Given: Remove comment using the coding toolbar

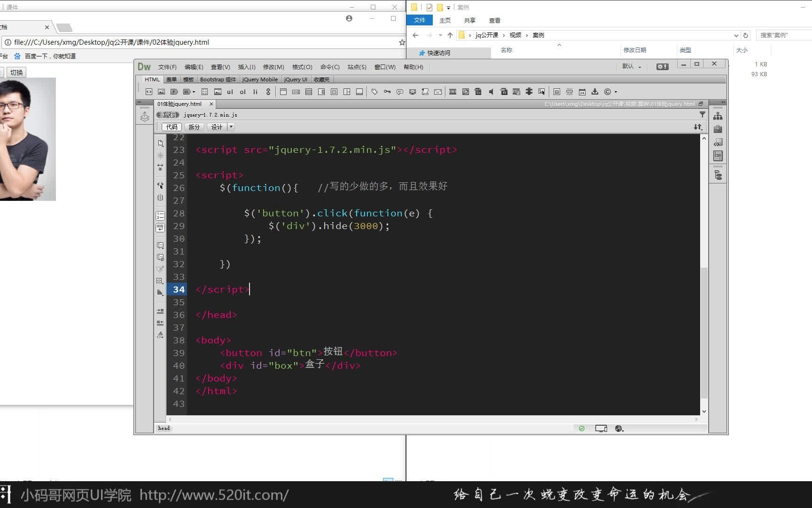Looking at the screenshot, I should tap(160, 257).
